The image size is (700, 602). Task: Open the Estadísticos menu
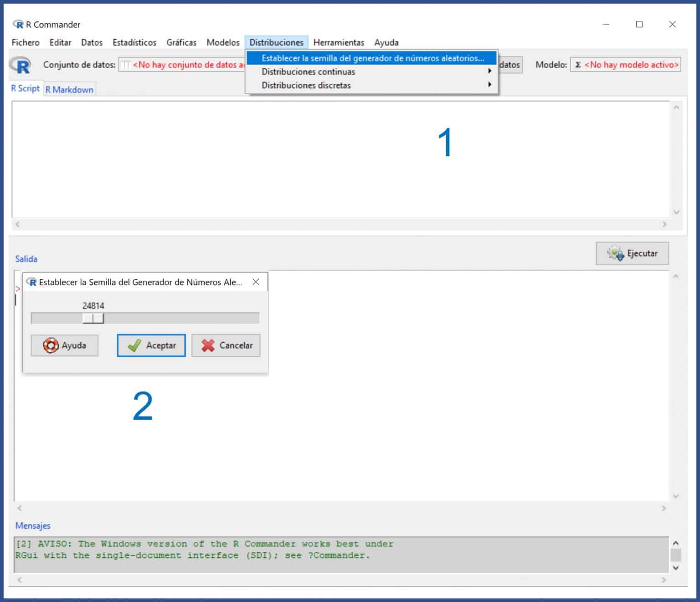tap(134, 42)
